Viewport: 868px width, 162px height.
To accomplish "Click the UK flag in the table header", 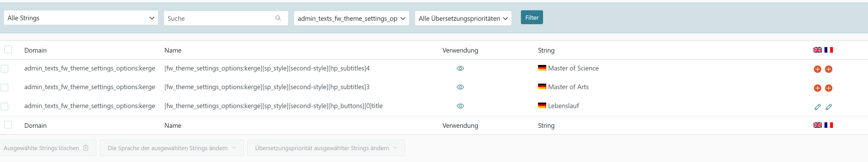I will tap(817, 50).
